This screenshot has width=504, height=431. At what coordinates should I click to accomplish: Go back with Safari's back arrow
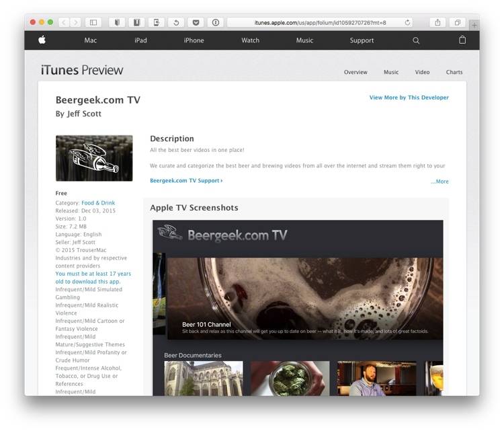coord(65,22)
